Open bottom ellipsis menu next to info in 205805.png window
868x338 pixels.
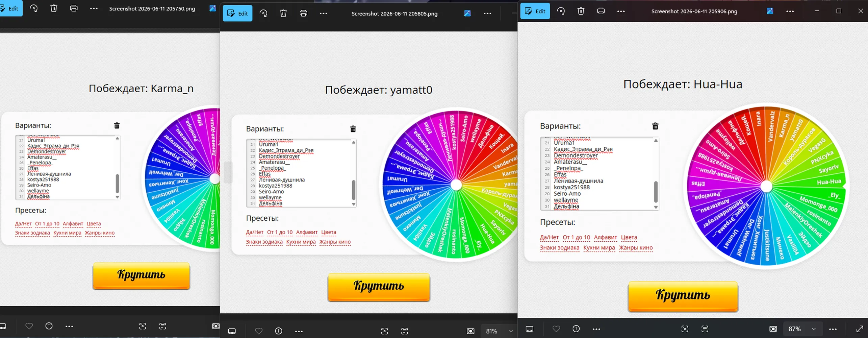[x=299, y=331]
